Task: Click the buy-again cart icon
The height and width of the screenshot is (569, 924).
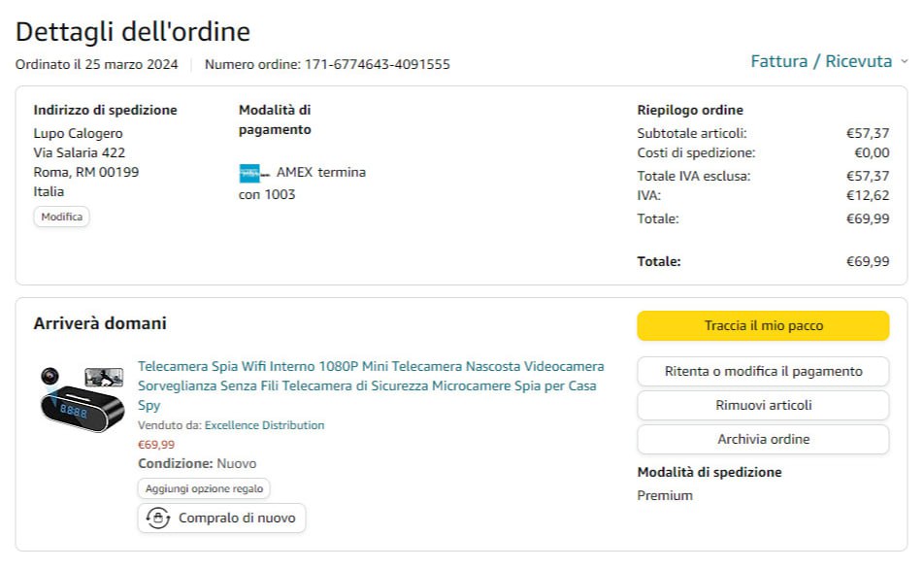Action: pyautogui.click(x=158, y=519)
